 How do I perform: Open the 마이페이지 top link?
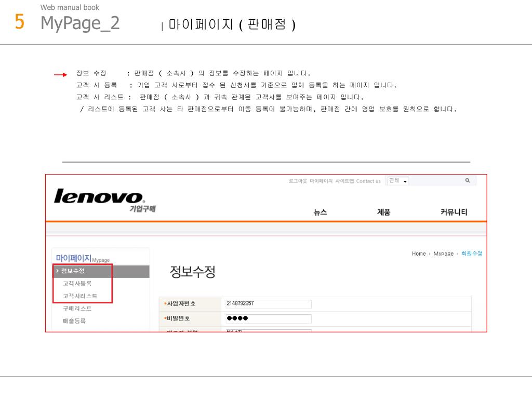click(x=321, y=181)
